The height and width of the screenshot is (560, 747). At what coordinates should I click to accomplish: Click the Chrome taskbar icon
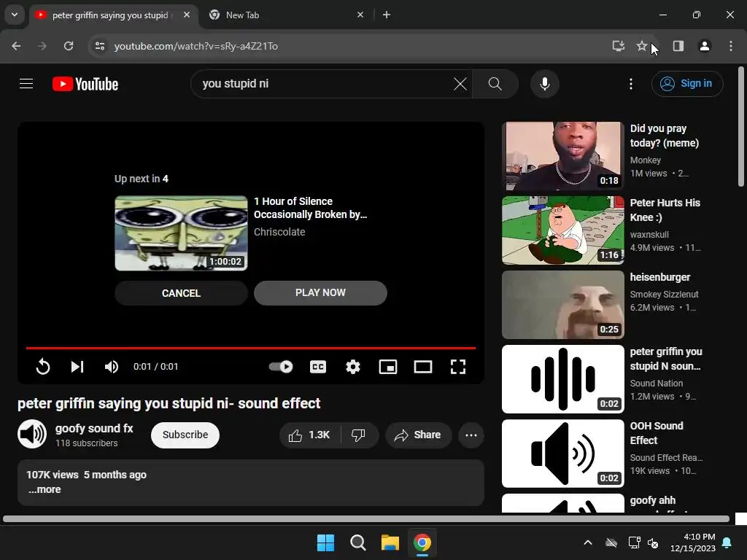point(422,542)
